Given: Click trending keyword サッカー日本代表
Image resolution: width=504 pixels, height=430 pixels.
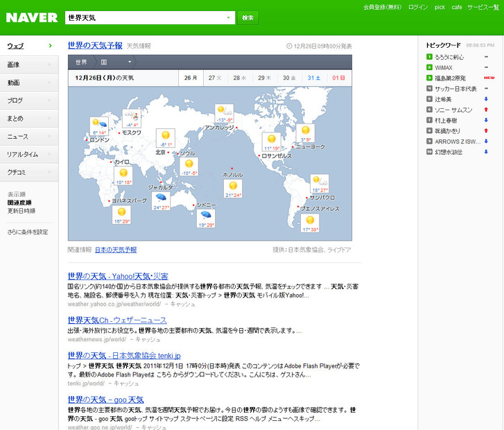Looking at the screenshot, I should click(455, 89).
